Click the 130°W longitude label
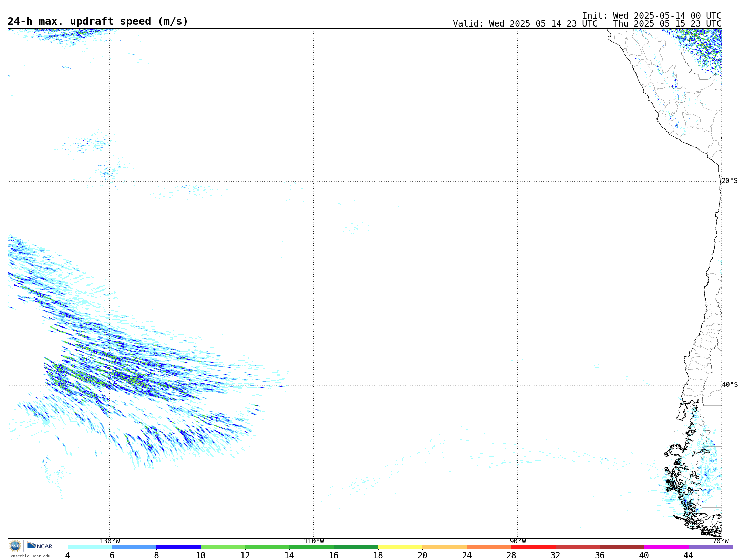The width and height of the screenshot is (744, 560). [x=110, y=541]
